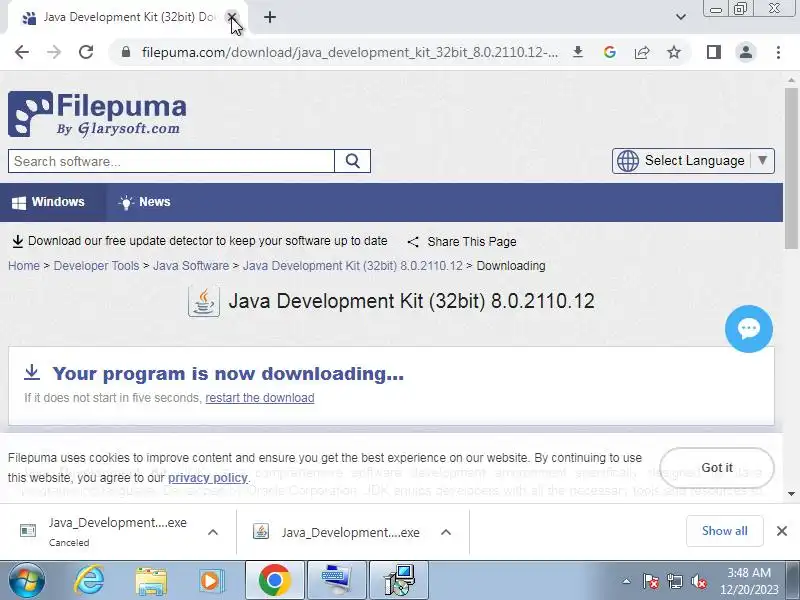Click the page vertical scrollbar thumb
800x600 pixels.
click(791, 168)
